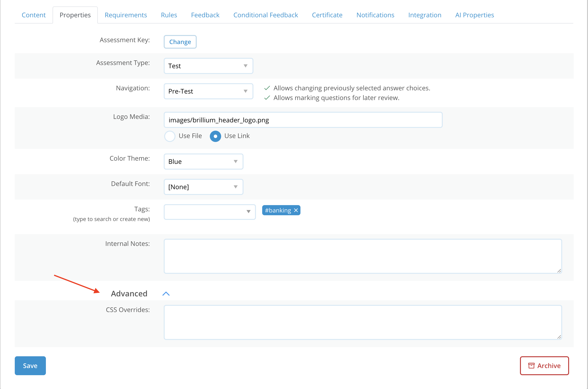Screen dimensions: 588x389
Task: Switch to the Content tab
Action: (34, 15)
